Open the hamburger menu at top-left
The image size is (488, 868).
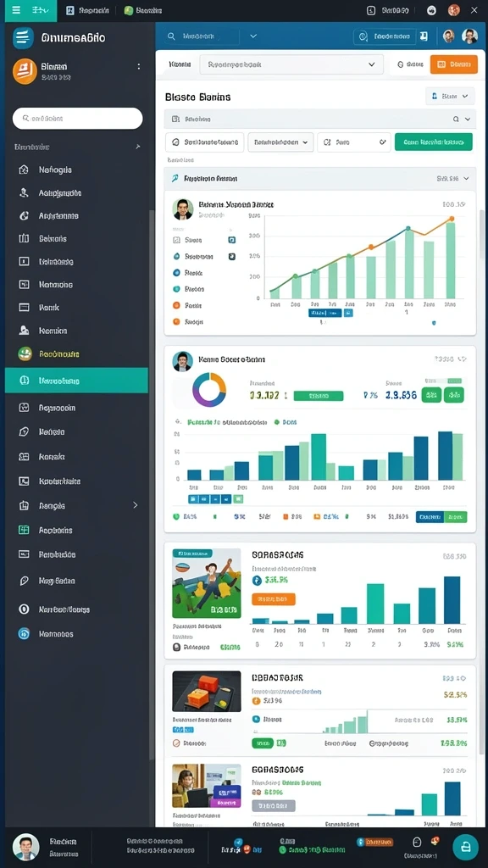click(16, 10)
